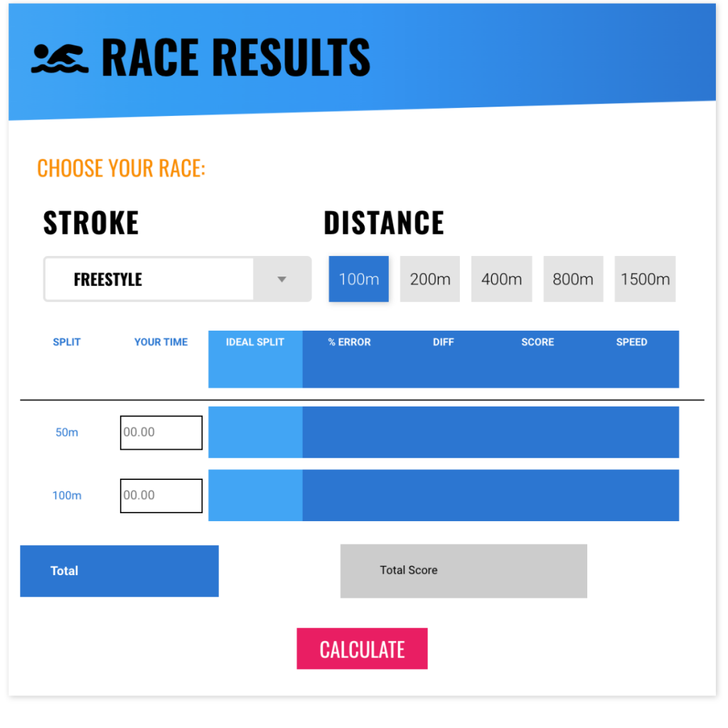Click the Total Score box
This screenshot has width=728, height=728.
point(464,571)
